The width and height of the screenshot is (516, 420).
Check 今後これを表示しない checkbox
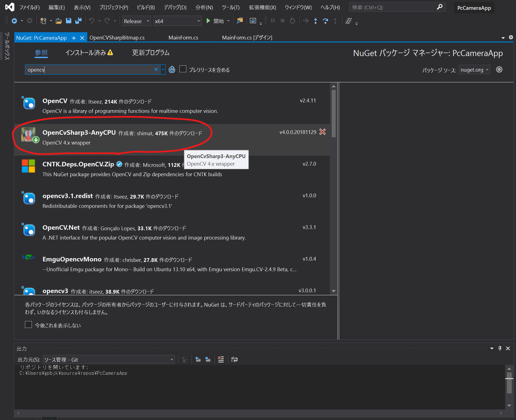click(28, 325)
